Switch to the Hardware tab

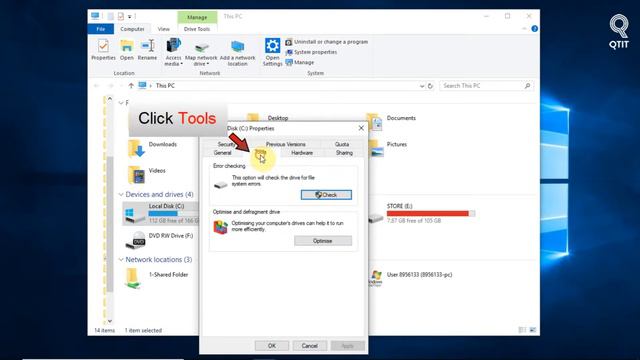(x=302, y=153)
